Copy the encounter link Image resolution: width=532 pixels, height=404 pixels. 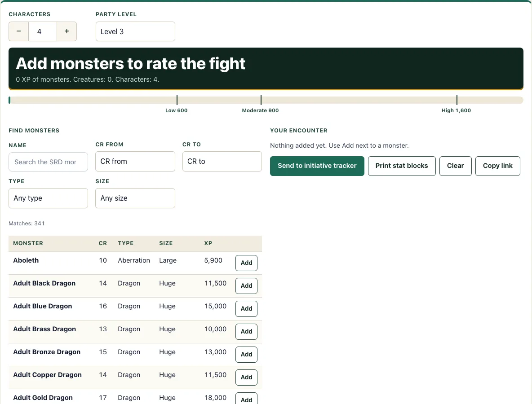pyautogui.click(x=498, y=166)
